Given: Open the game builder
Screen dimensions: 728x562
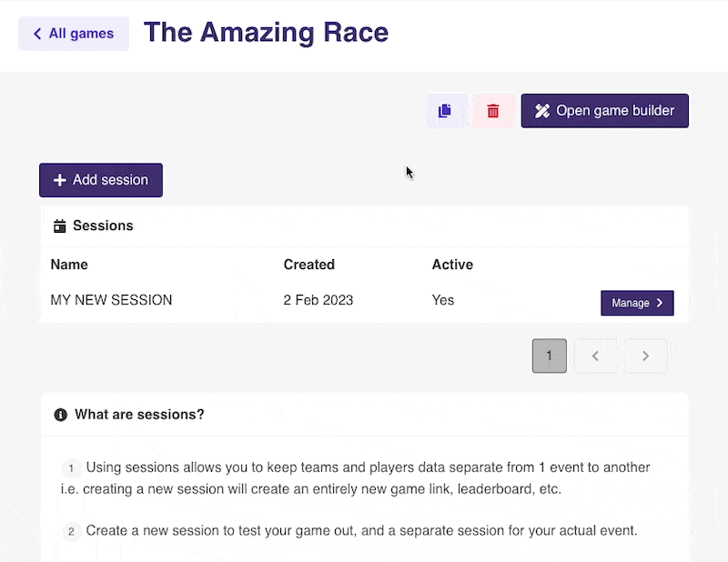Looking at the screenshot, I should point(605,110).
